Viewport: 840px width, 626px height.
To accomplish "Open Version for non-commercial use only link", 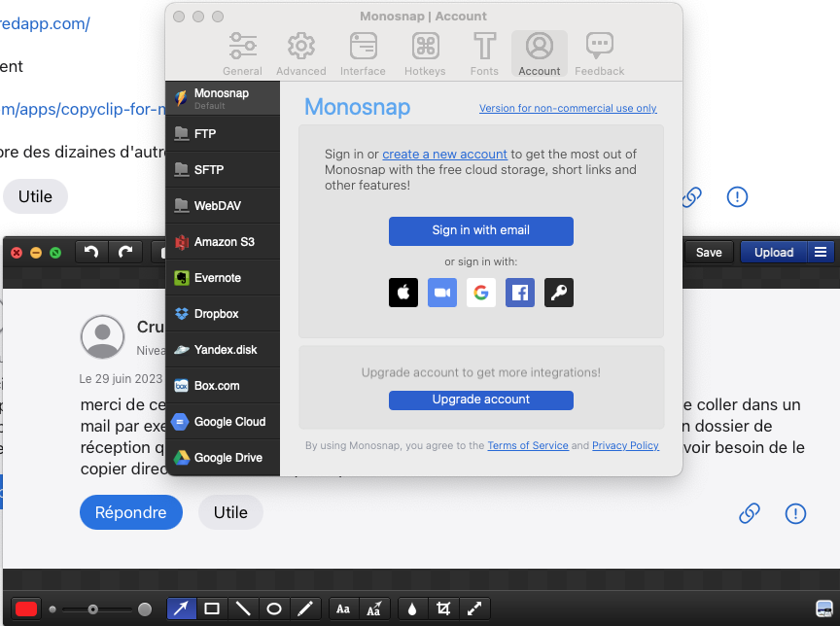I will 568,108.
